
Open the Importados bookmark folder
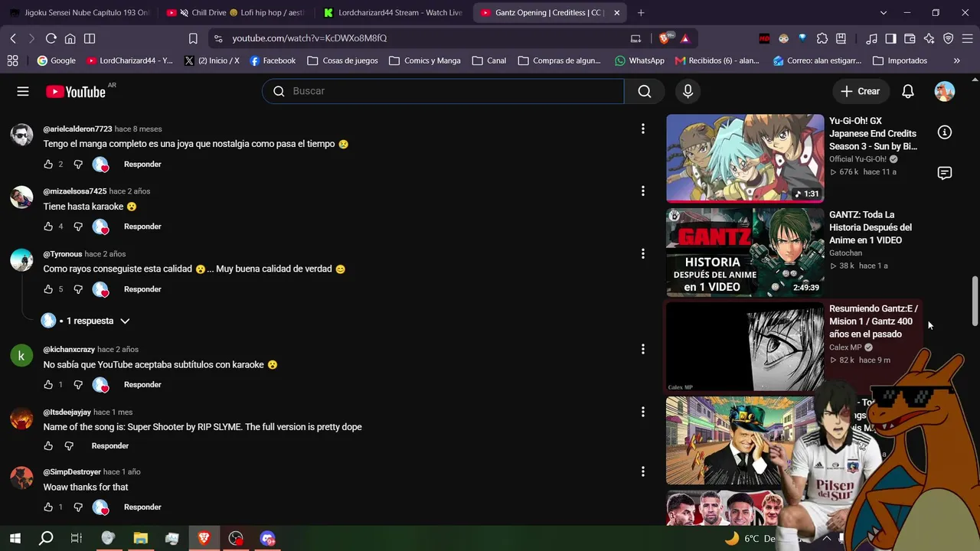[900, 60]
